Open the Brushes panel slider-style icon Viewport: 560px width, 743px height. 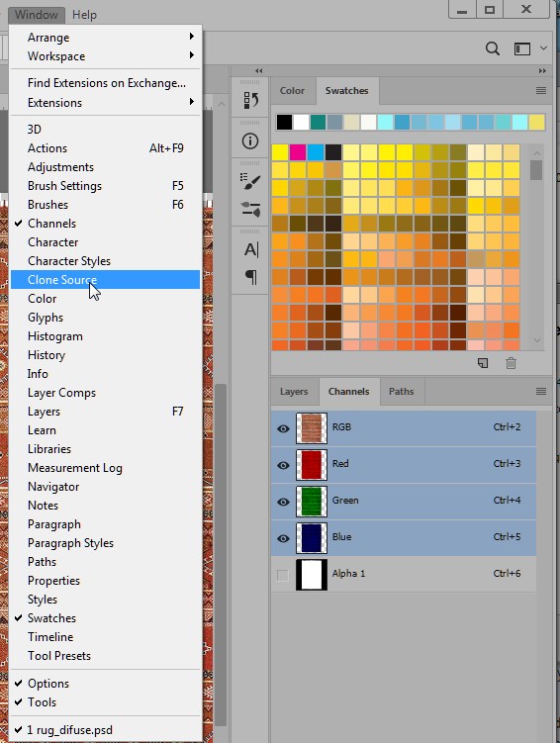[x=250, y=209]
